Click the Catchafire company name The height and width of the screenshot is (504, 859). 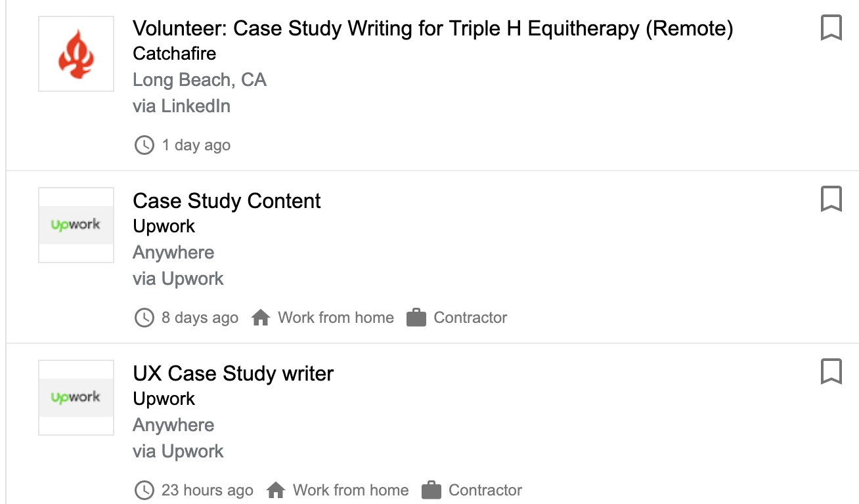(x=174, y=53)
